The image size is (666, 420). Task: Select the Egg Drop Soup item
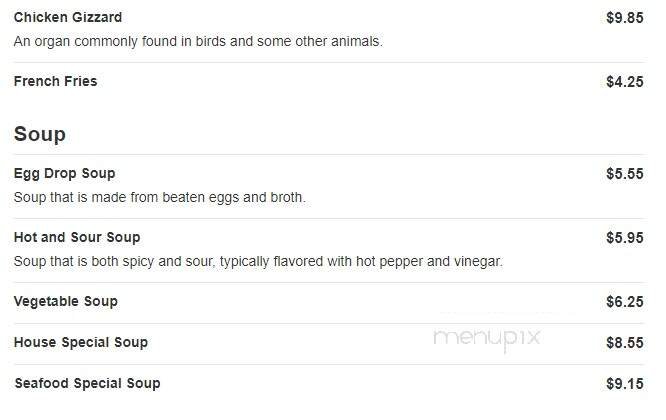[65, 174]
